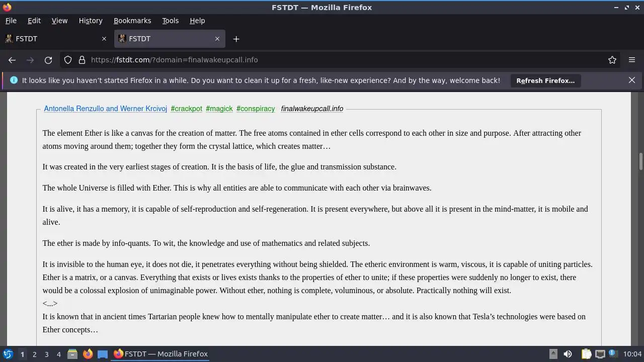Switch to workspace 3
Viewport: 644px width, 362px height.
[x=46, y=354]
